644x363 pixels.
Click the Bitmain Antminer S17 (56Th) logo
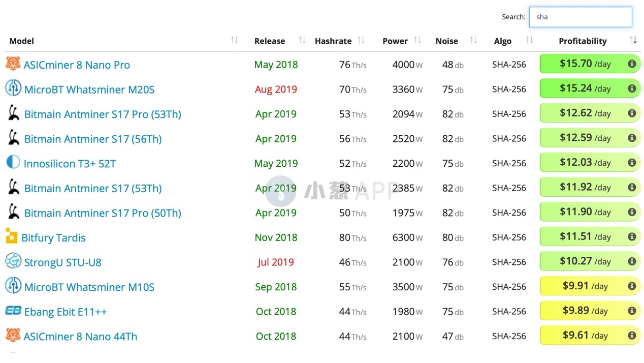point(14,137)
